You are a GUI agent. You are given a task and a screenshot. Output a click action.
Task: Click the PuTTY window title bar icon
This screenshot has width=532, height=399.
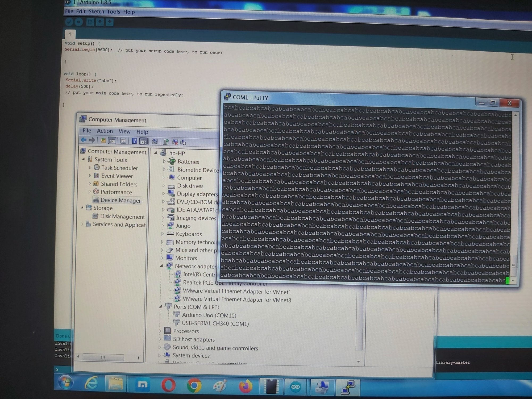pos(227,97)
